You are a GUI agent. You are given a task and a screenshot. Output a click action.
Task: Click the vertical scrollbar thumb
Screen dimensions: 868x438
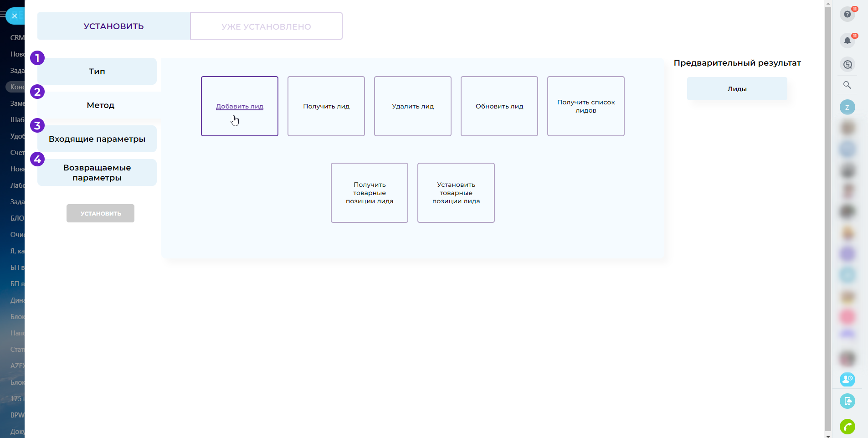(x=828, y=218)
